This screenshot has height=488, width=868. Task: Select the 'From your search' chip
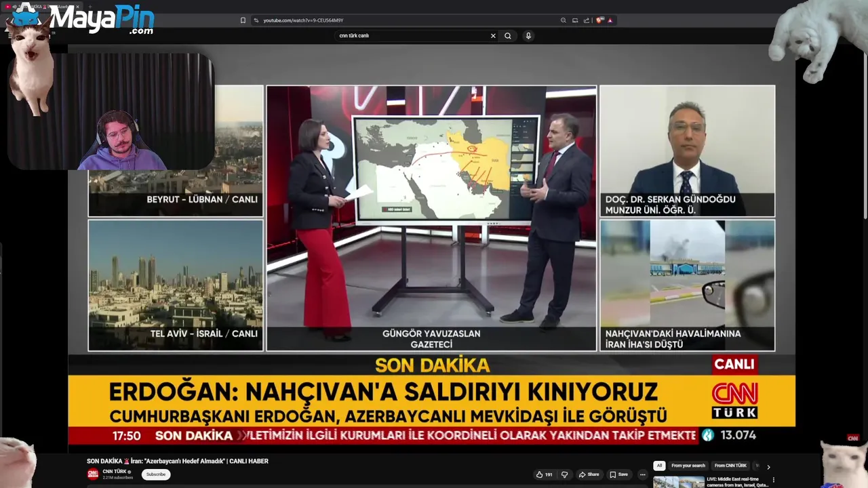[688, 466]
